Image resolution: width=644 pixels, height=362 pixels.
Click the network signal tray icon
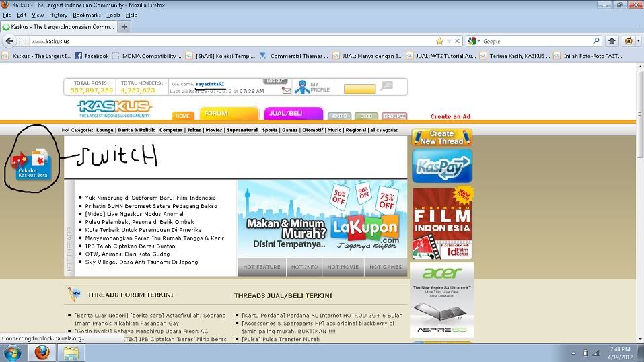pos(597,353)
